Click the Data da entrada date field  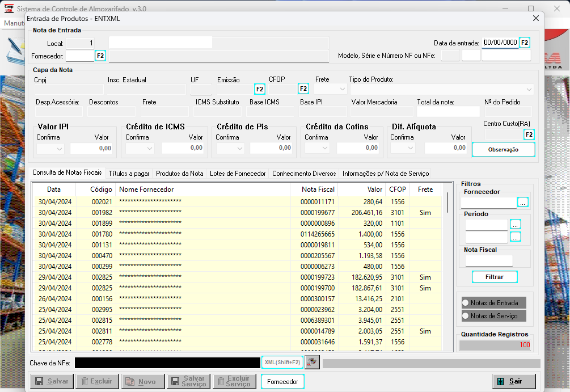coord(500,43)
